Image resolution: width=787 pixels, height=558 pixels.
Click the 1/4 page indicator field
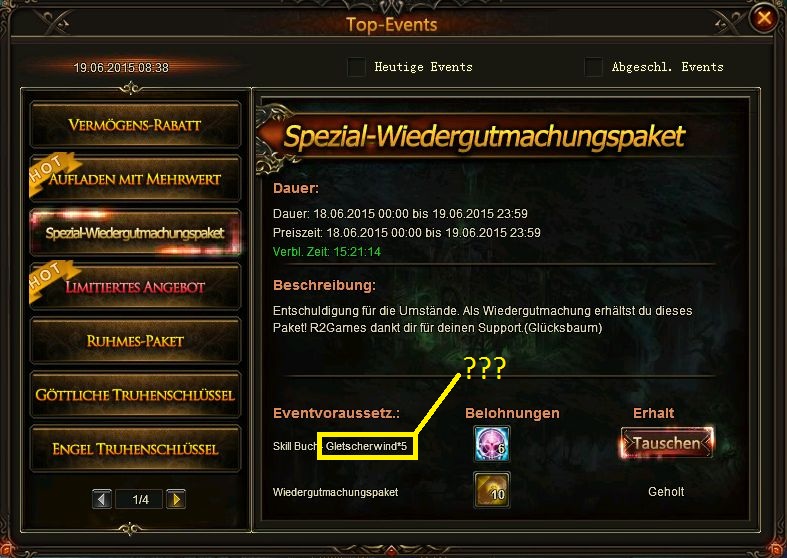(x=140, y=499)
